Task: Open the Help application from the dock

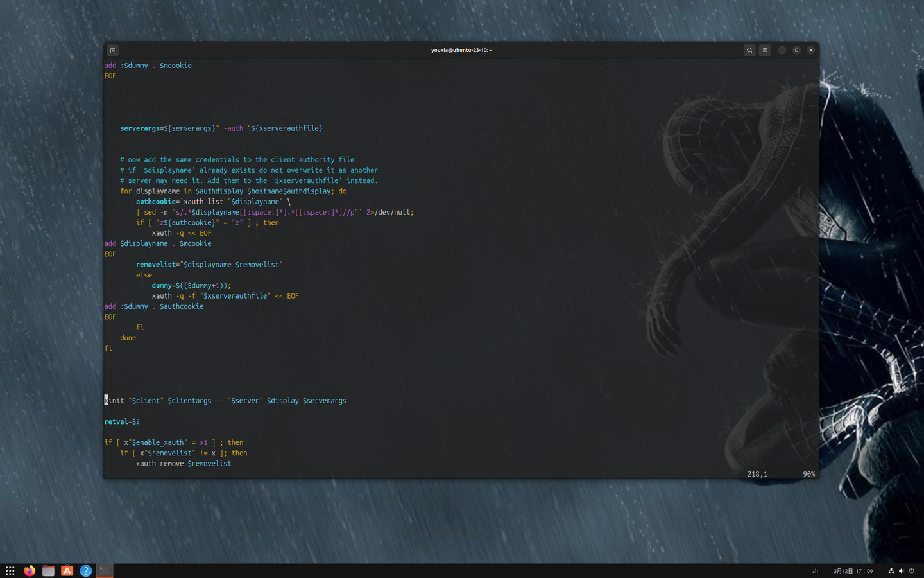Action: 85,570
